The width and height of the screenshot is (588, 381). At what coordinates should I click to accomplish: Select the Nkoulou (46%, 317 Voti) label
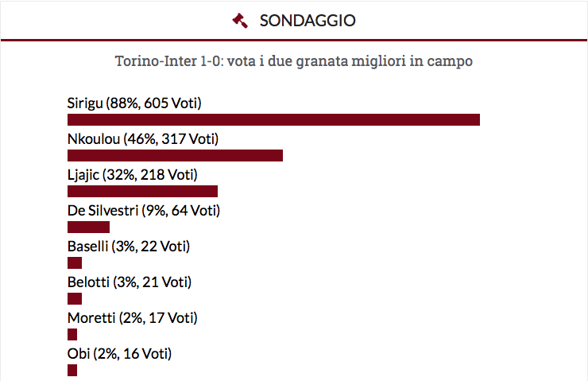(x=143, y=139)
